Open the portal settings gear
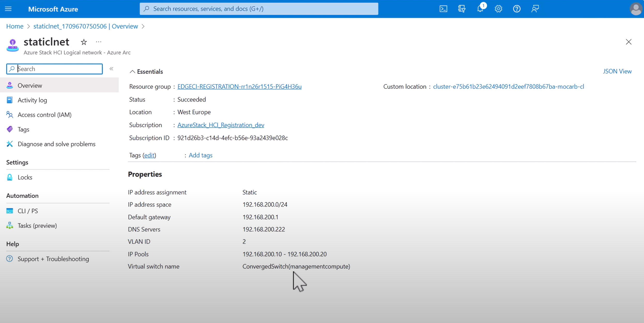 coord(499,9)
